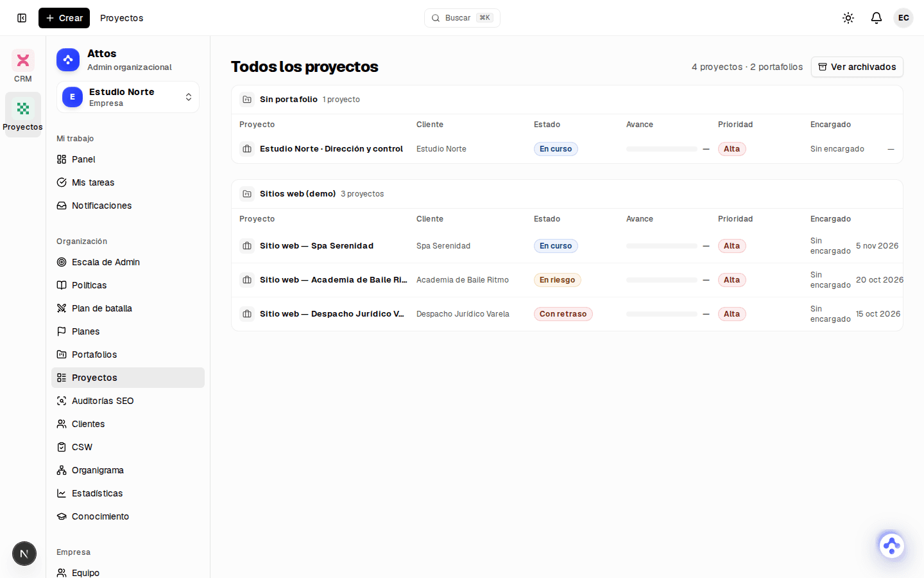Click the Proyectos breadcrumb in the top bar
The image size is (924, 578).
click(122, 18)
